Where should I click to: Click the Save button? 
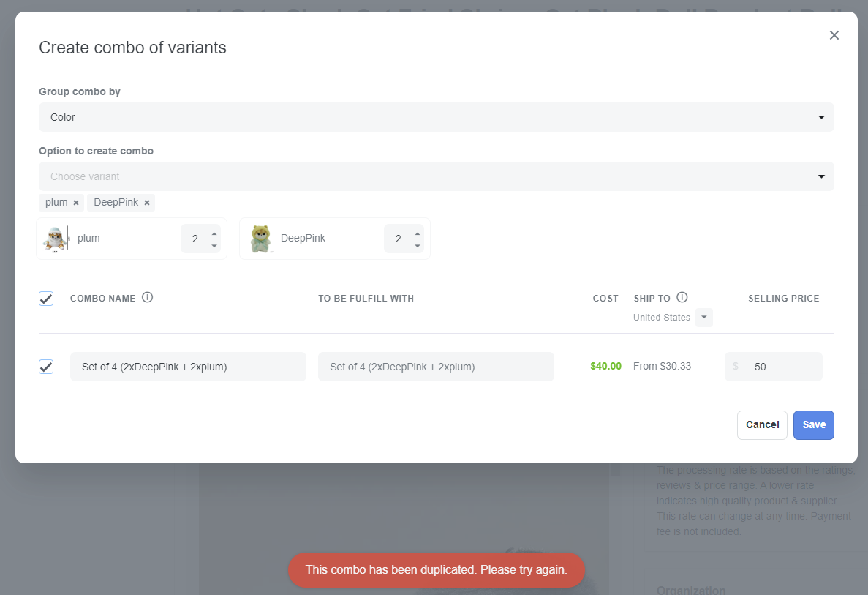click(x=813, y=425)
